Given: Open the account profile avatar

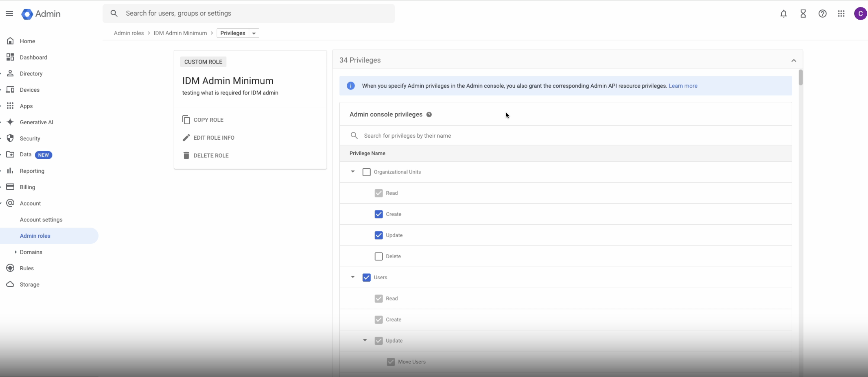Looking at the screenshot, I should (860, 14).
